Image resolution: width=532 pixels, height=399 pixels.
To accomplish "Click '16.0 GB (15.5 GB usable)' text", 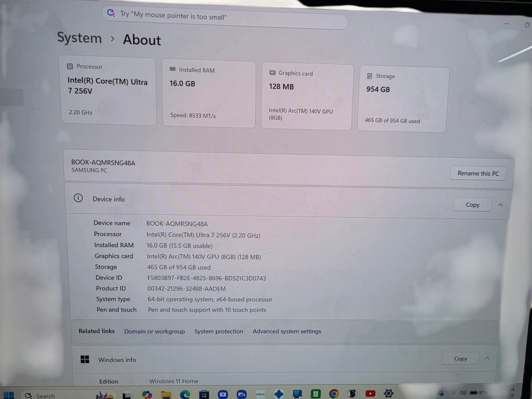I will click(x=180, y=246).
